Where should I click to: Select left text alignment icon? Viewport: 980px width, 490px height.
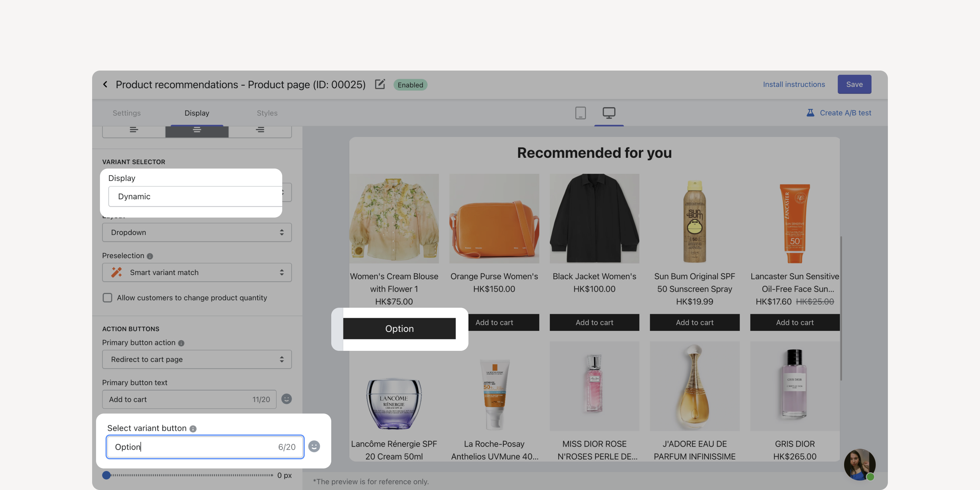click(x=134, y=130)
